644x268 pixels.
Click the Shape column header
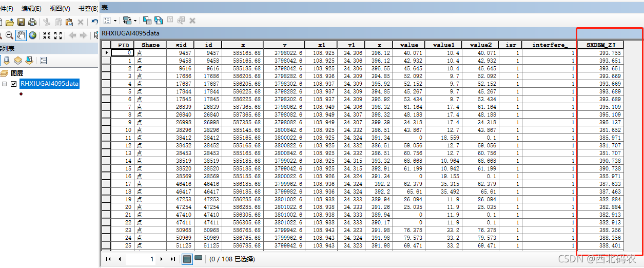(x=151, y=45)
